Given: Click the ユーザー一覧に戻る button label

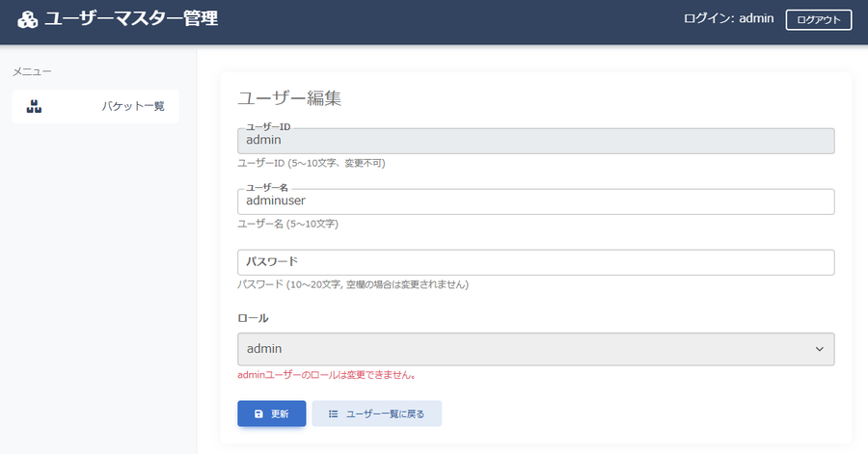Looking at the screenshot, I should 385,414.
